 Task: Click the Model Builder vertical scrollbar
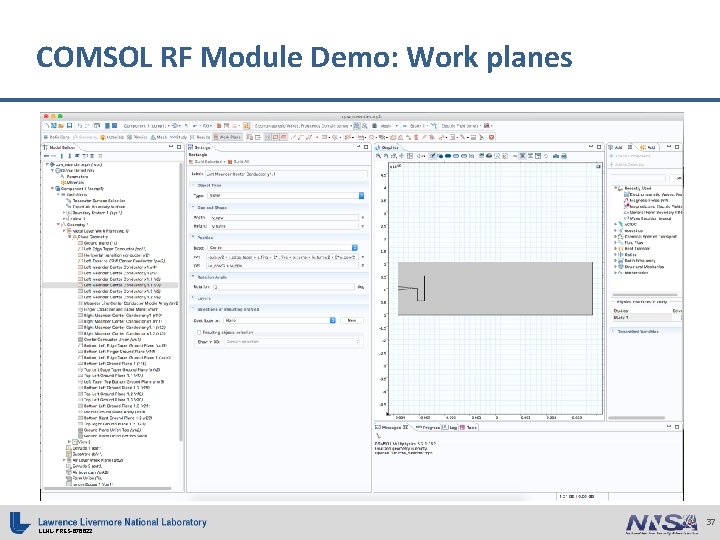pos(181,301)
